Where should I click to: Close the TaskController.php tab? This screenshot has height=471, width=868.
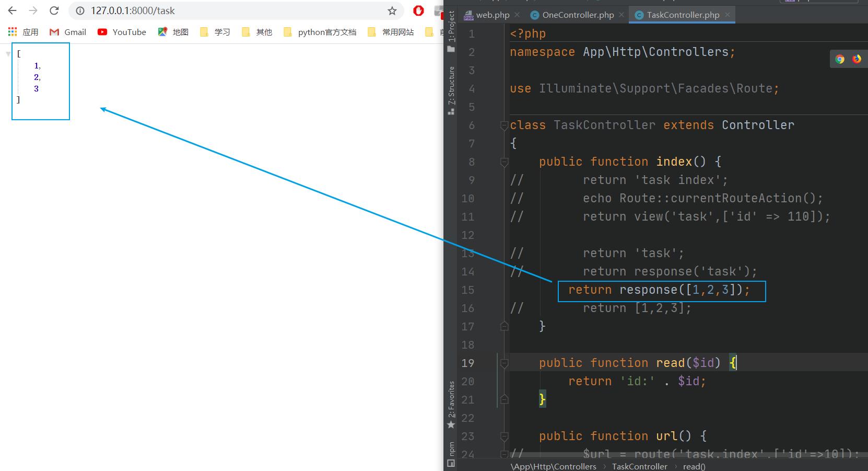727,15
